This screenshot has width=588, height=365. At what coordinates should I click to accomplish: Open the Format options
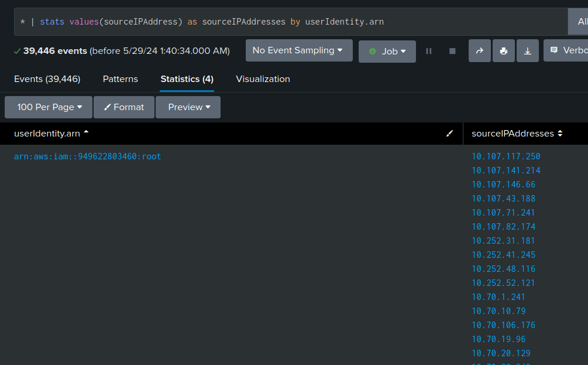pos(124,107)
